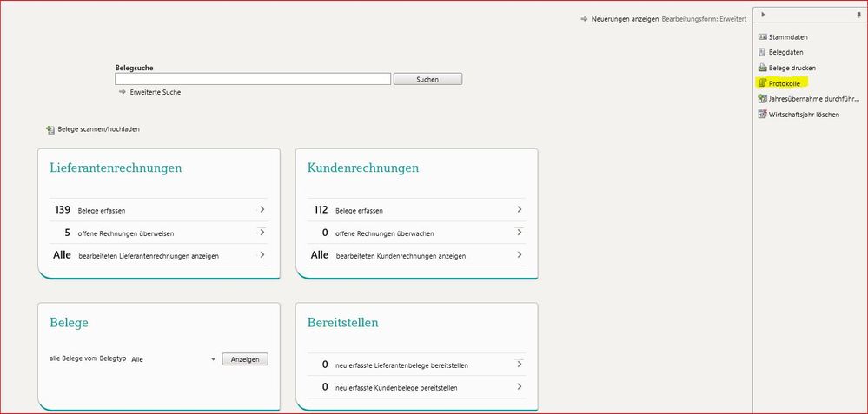868x414 pixels.
Task: Click into the Belegsuche search field
Action: pos(253,79)
